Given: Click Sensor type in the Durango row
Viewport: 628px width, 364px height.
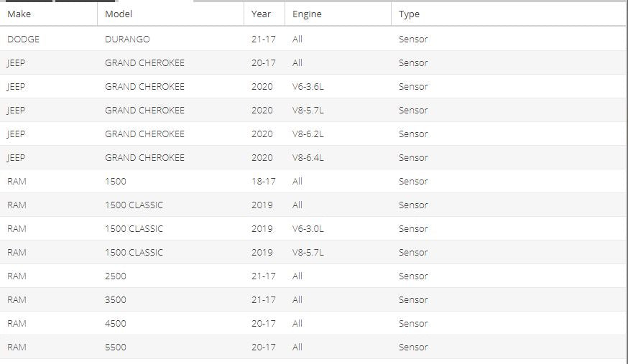Looking at the screenshot, I should click(x=413, y=39).
